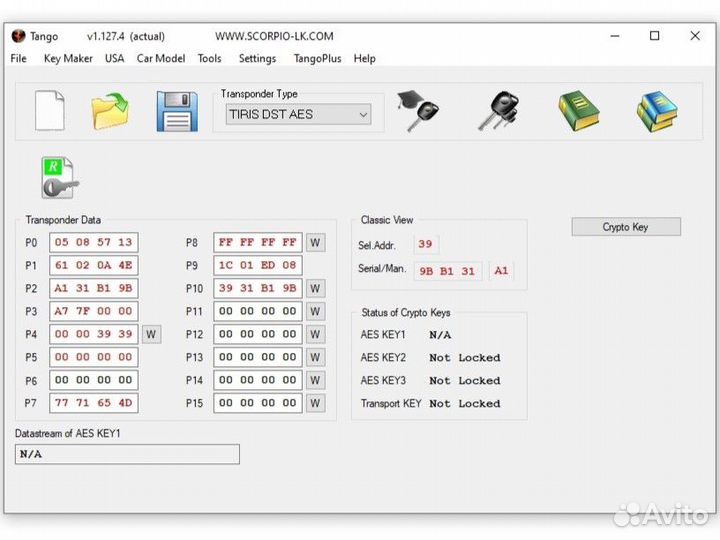Open the Settings menu
The image size is (720, 540).
pos(257,58)
